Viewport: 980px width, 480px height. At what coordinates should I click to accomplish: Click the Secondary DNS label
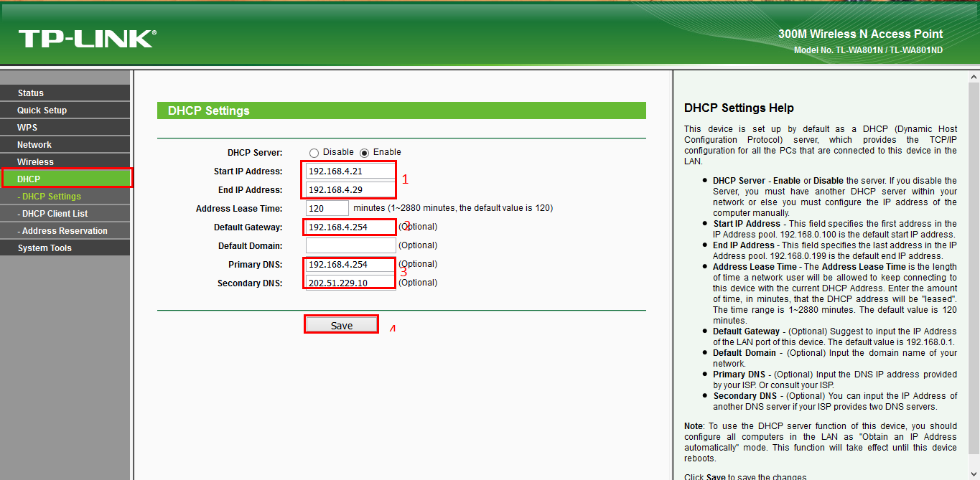pyautogui.click(x=250, y=283)
